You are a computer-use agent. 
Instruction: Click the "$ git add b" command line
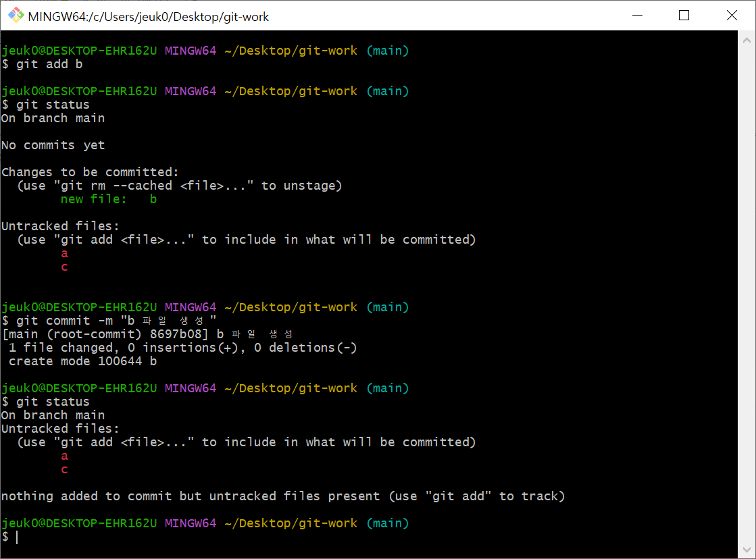(42, 65)
